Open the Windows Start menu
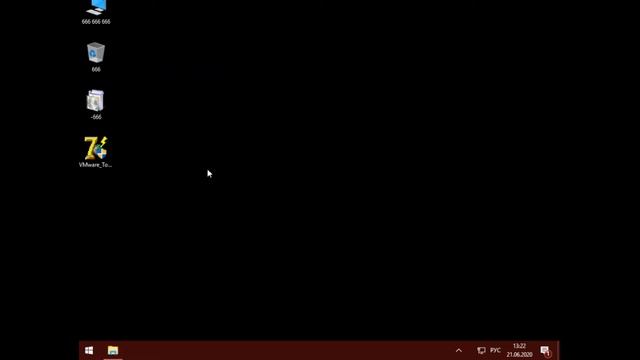Screen dimensions: 640x360 (89, 351)
